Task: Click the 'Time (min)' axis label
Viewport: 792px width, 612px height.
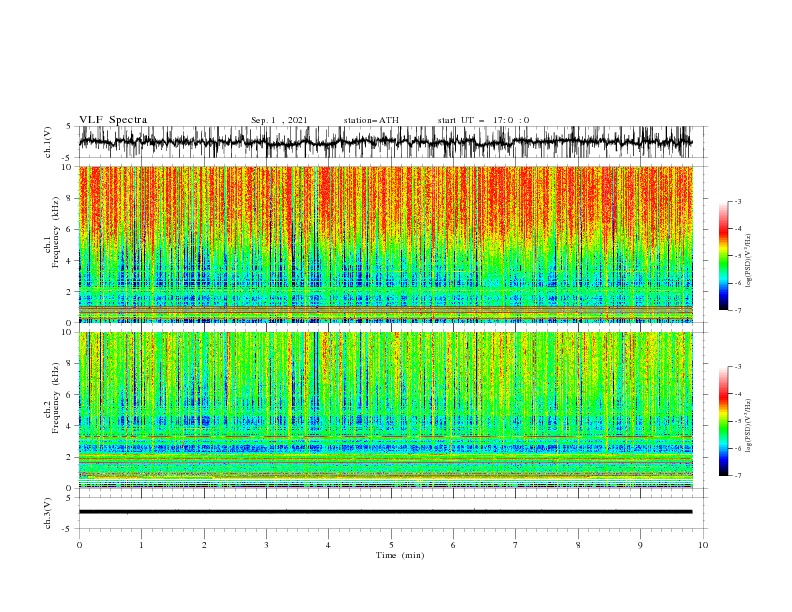Action: tap(400, 555)
